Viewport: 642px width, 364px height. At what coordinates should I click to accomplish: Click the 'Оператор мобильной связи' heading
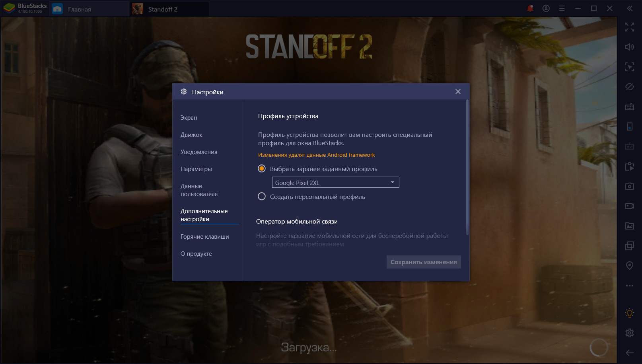(297, 222)
